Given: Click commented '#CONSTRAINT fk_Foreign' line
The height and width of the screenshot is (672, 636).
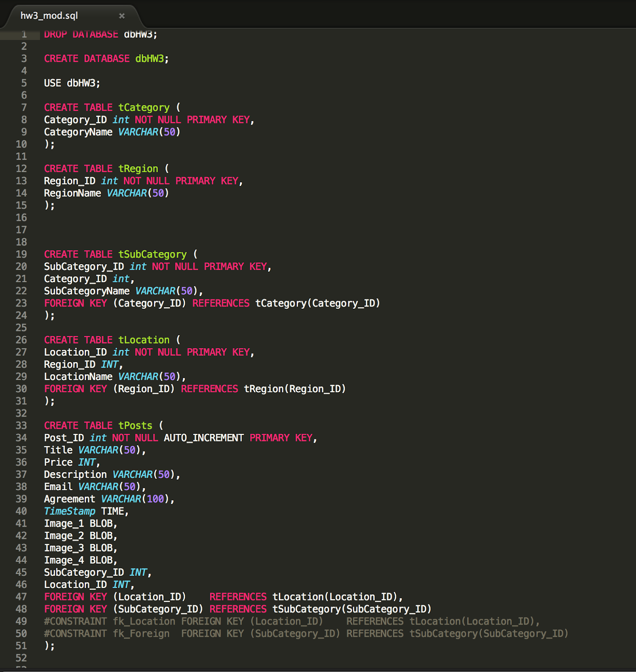Looking at the screenshot, I should 306,633.
